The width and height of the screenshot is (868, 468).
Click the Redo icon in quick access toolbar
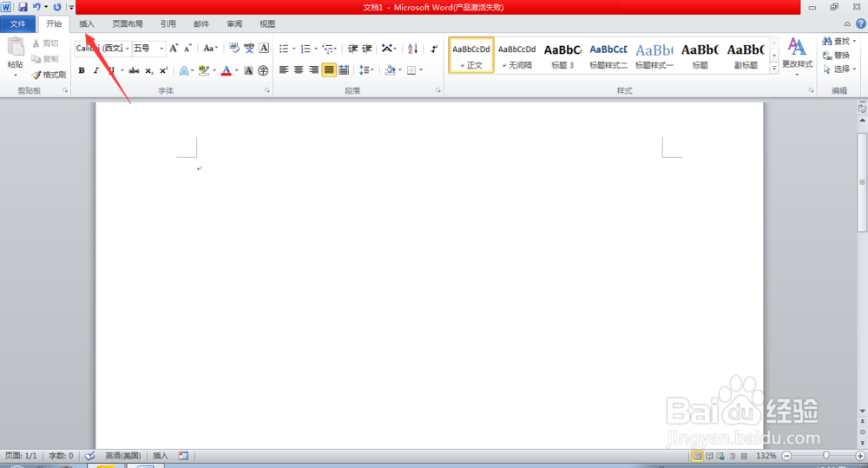57,7
